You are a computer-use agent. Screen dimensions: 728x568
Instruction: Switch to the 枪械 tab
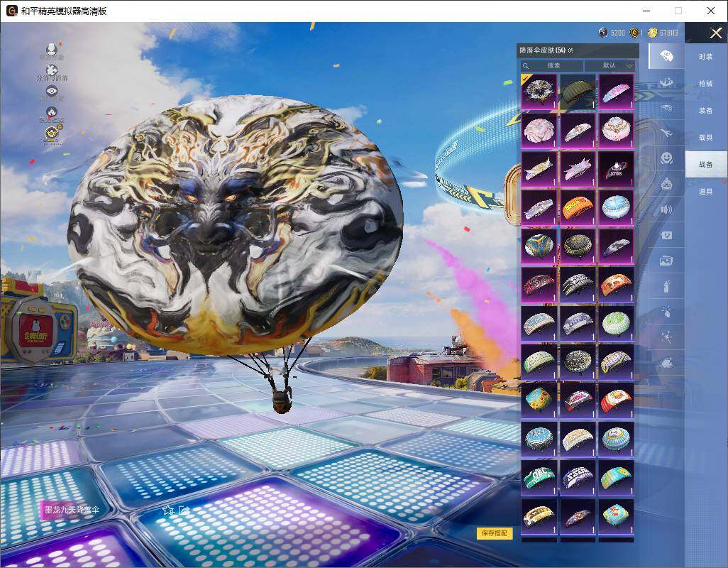[706, 84]
